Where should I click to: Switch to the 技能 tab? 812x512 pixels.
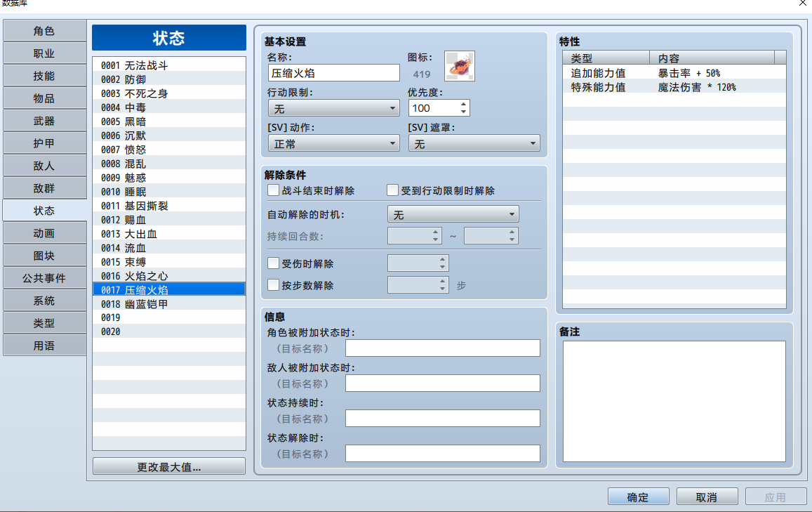click(x=44, y=76)
